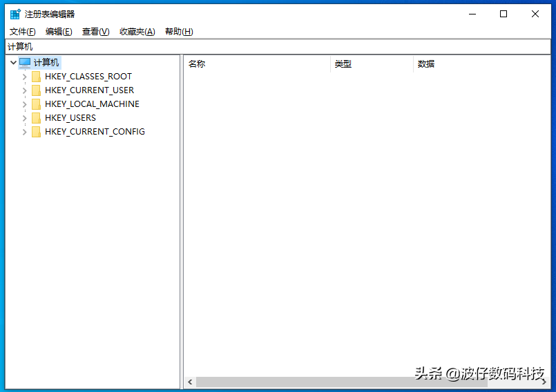Click the address bar showing 计算机
Screen dimensions: 556x392
278,47
